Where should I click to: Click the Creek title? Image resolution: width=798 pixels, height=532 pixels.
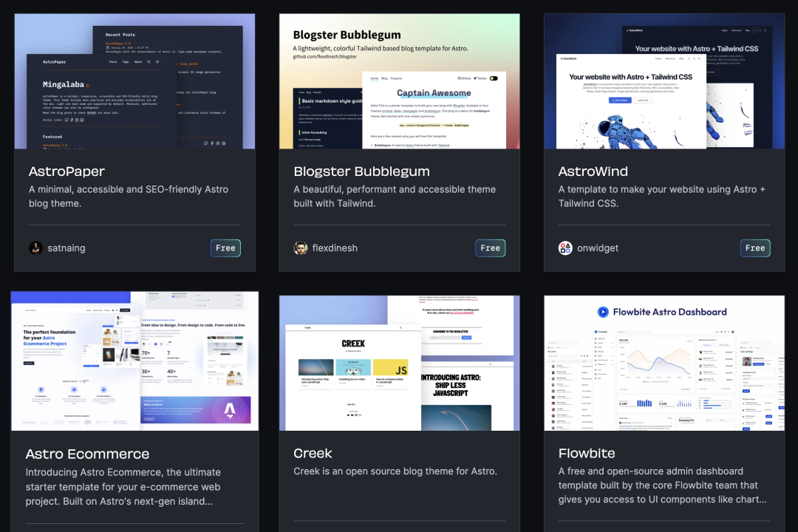coord(313,453)
